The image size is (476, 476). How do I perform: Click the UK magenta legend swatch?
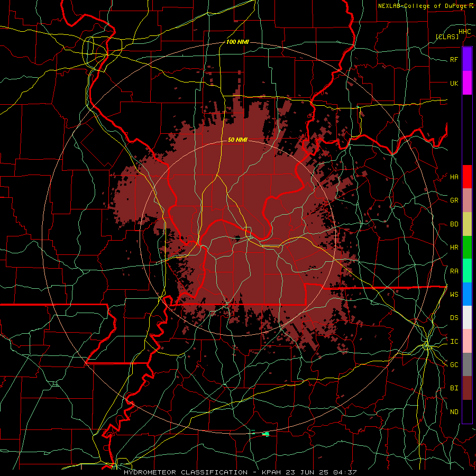[467, 83]
